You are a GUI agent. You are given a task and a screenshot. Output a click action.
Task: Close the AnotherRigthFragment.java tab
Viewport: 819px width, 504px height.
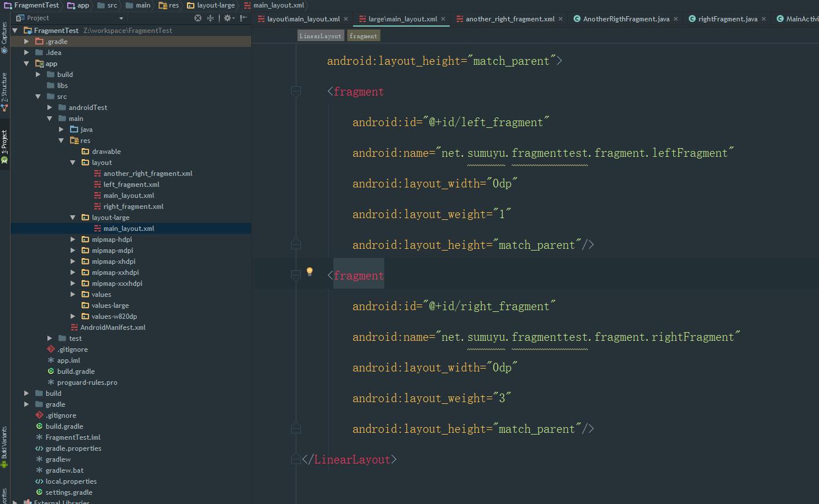click(675, 19)
